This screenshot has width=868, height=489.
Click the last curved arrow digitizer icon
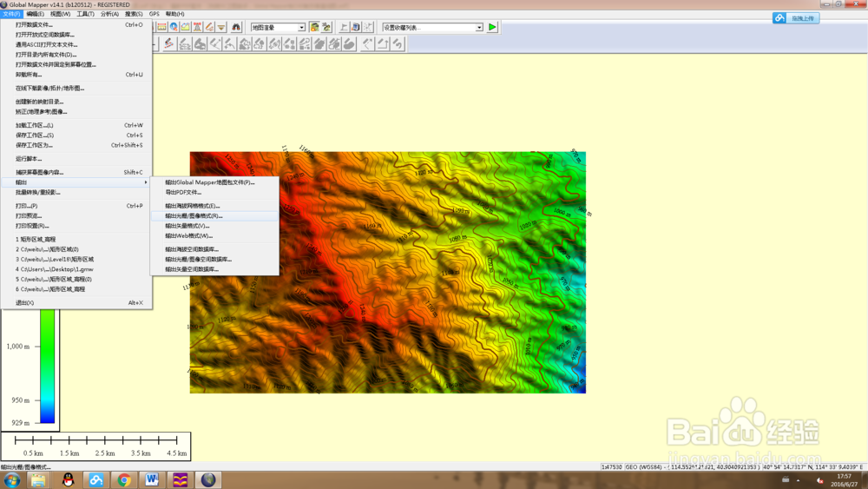[x=398, y=43]
